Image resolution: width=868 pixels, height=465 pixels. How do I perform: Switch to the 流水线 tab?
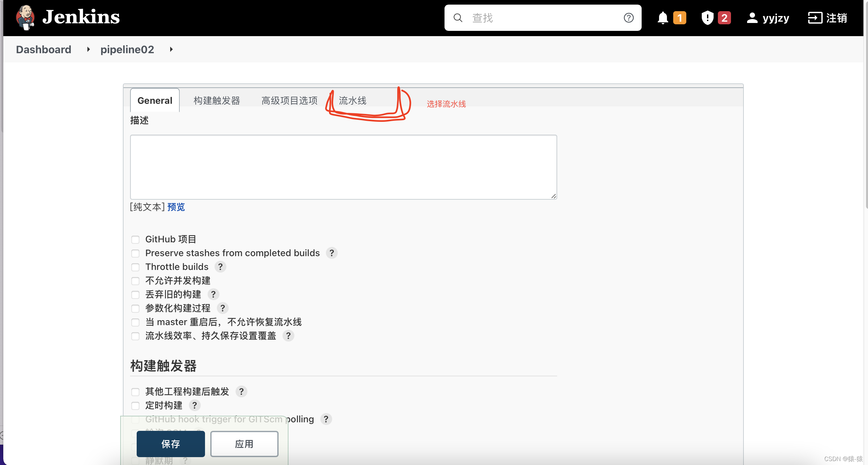tap(352, 100)
